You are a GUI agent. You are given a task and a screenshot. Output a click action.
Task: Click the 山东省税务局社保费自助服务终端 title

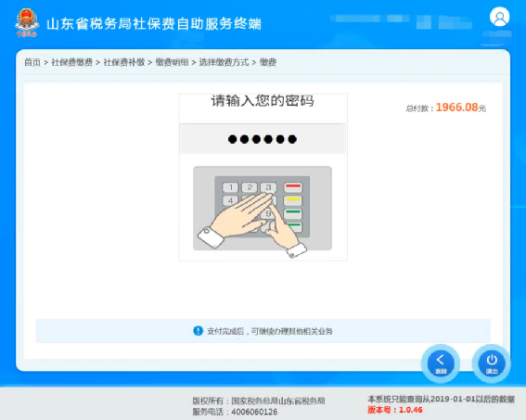pos(154,24)
